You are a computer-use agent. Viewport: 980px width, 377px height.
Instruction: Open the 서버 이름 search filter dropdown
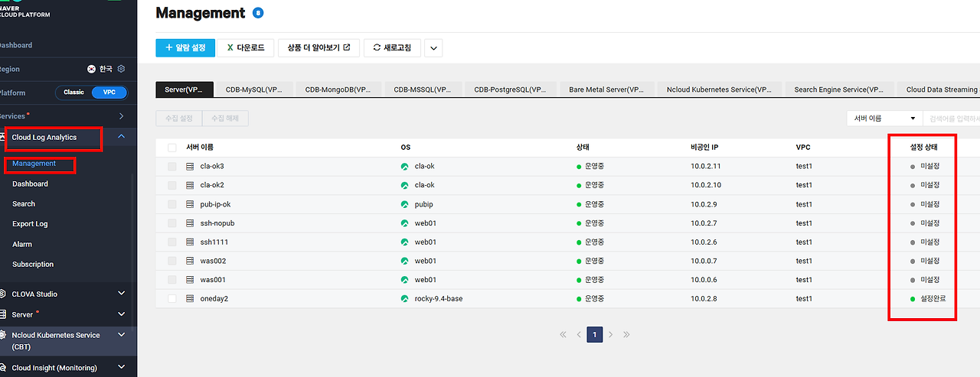pos(884,119)
